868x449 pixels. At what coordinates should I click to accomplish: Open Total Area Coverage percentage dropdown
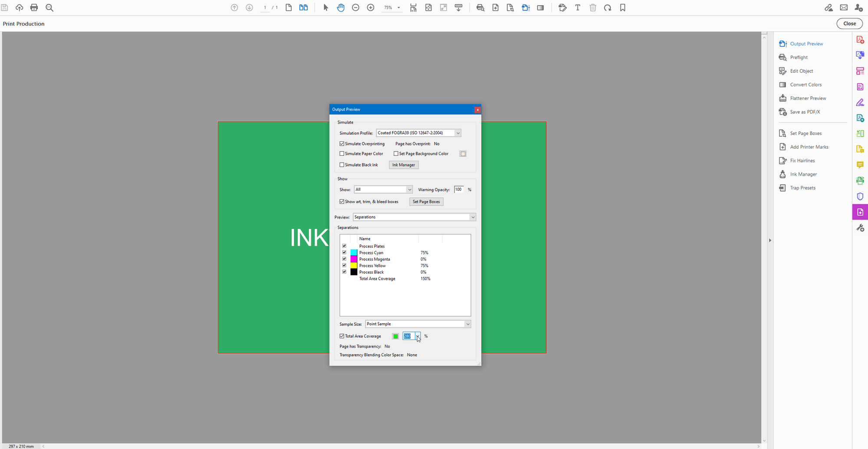pos(418,336)
